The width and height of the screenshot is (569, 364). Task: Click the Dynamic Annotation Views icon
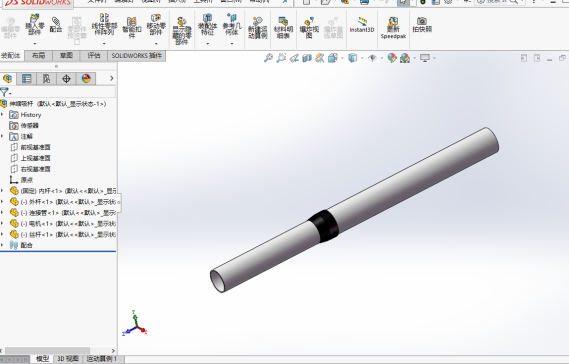(320, 58)
